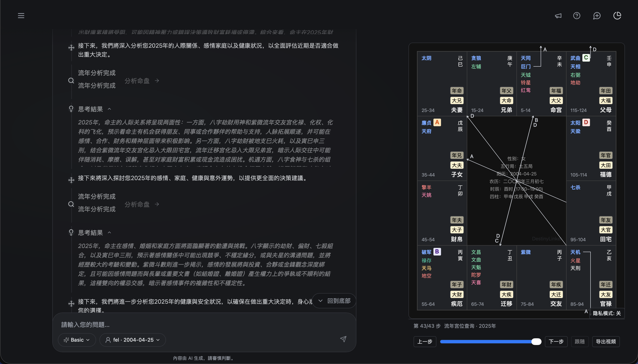This screenshot has width=638, height=364.
Task: Open the Basic model dropdown
Action: pyautogui.click(x=77, y=340)
